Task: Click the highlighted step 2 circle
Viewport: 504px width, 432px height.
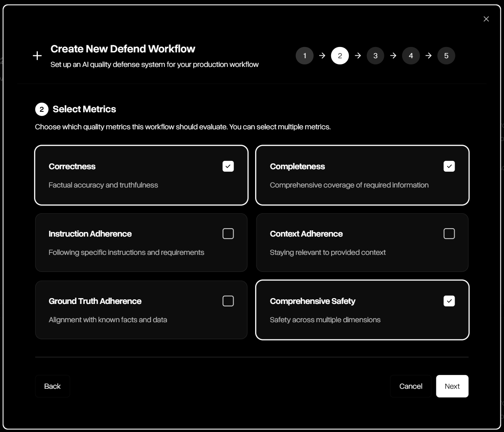Action: [x=340, y=55]
